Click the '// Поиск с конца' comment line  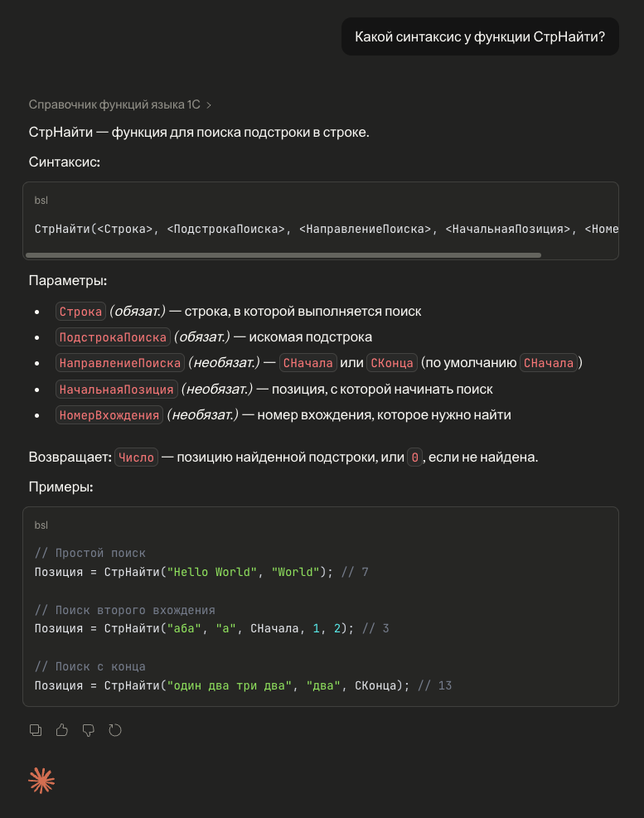90,666
